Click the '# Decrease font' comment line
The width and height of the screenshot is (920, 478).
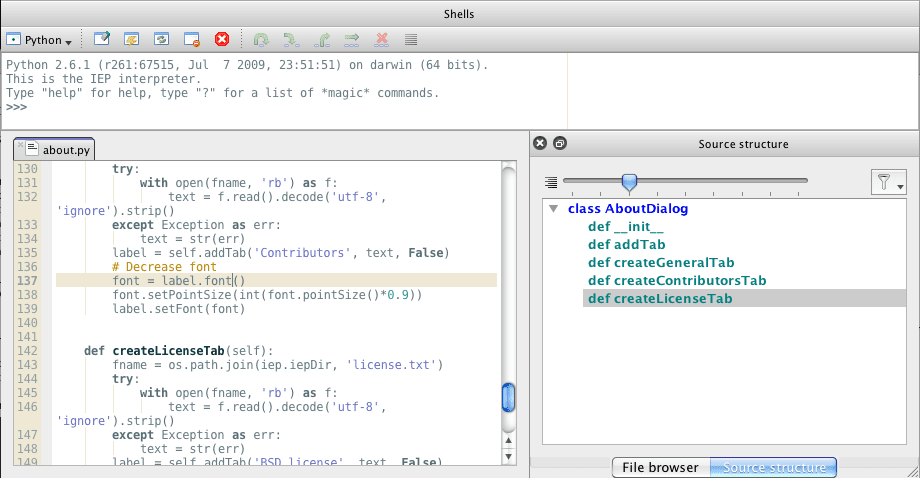tap(164, 267)
